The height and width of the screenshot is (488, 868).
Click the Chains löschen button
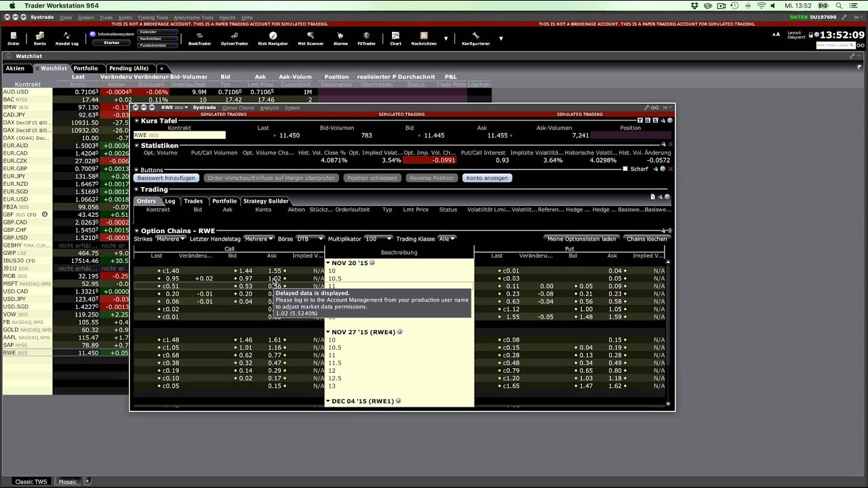coord(646,239)
